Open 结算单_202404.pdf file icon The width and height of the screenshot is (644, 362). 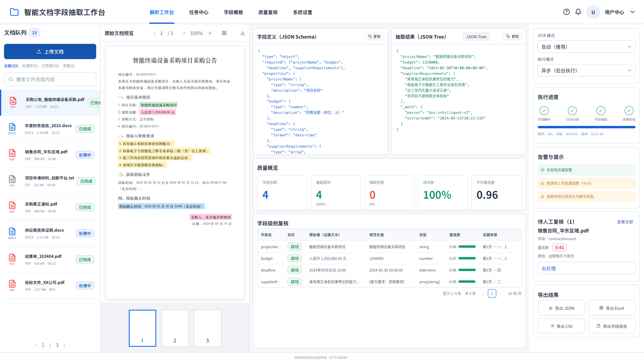click(x=12, y=259)
